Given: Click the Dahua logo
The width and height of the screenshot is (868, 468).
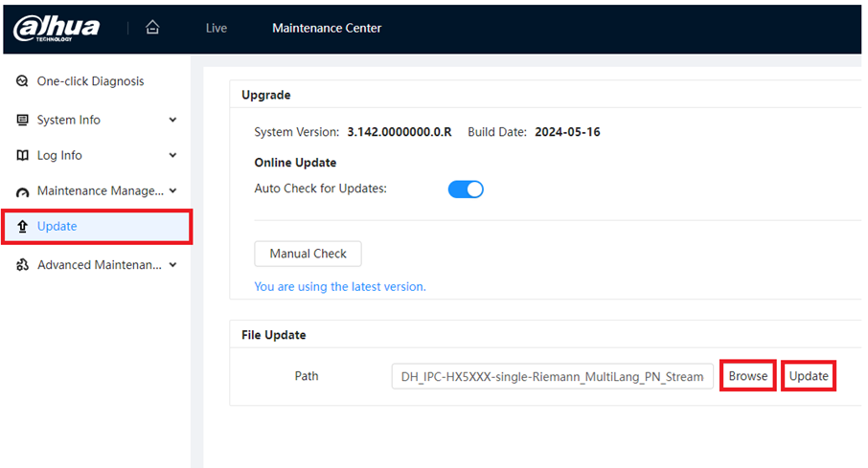Looking at the screenshot, I should click(x=57, y=28).
